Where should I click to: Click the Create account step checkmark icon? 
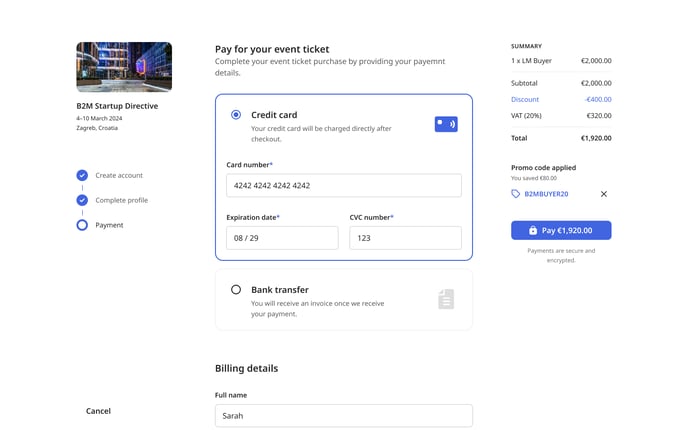[x=82, y=176]
